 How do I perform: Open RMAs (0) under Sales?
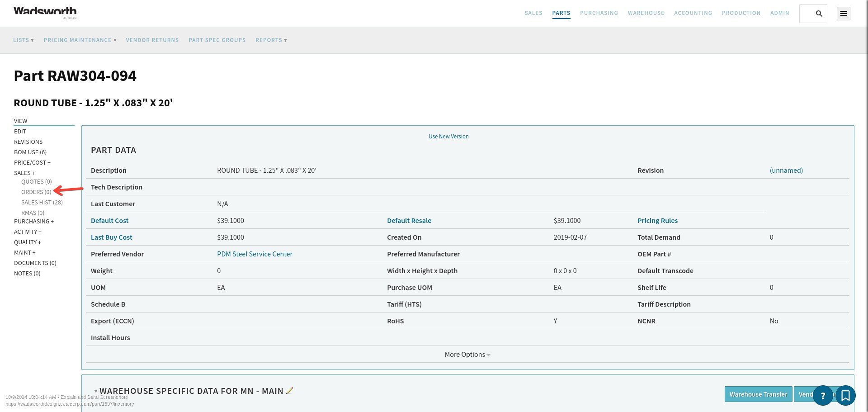tap(33, 213)
